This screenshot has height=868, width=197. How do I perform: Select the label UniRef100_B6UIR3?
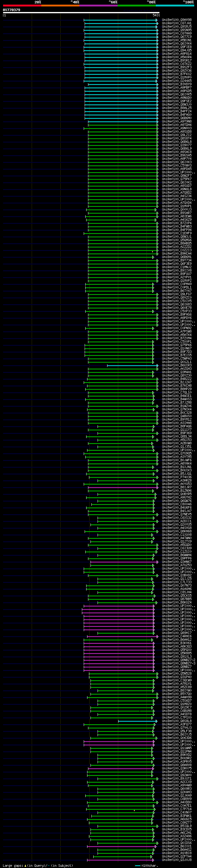click(176, 365)
